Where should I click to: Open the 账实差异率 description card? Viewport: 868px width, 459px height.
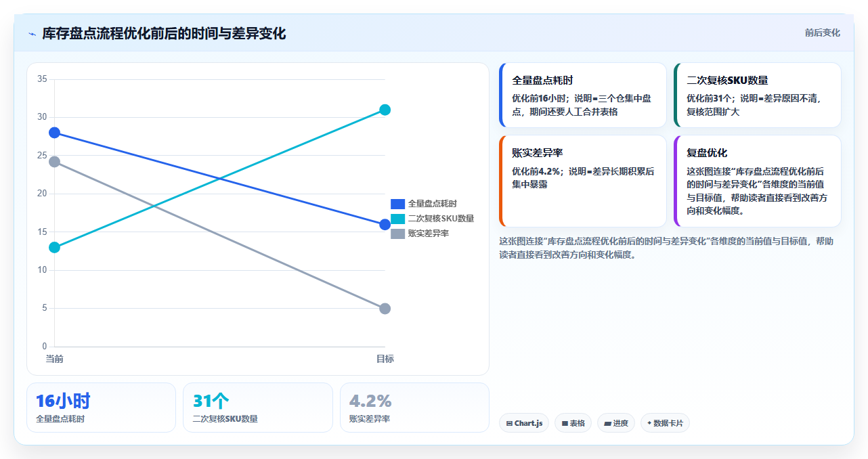coord(583,181)
